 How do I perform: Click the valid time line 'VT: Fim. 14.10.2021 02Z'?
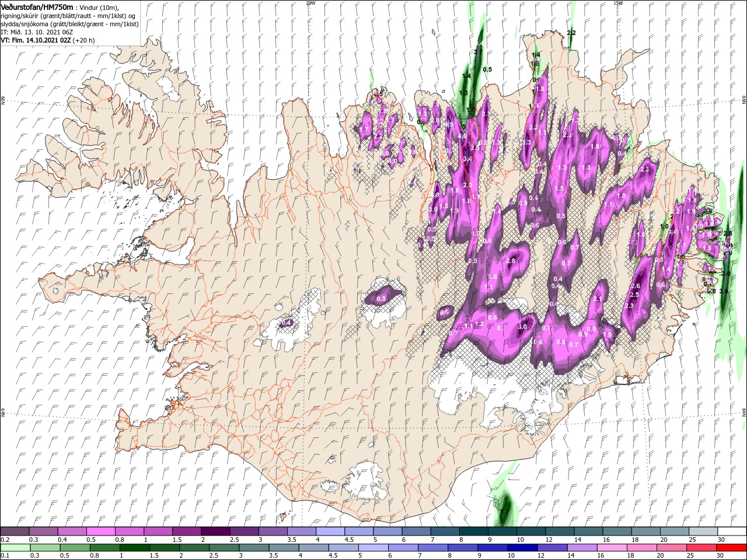tap(36, 40)
